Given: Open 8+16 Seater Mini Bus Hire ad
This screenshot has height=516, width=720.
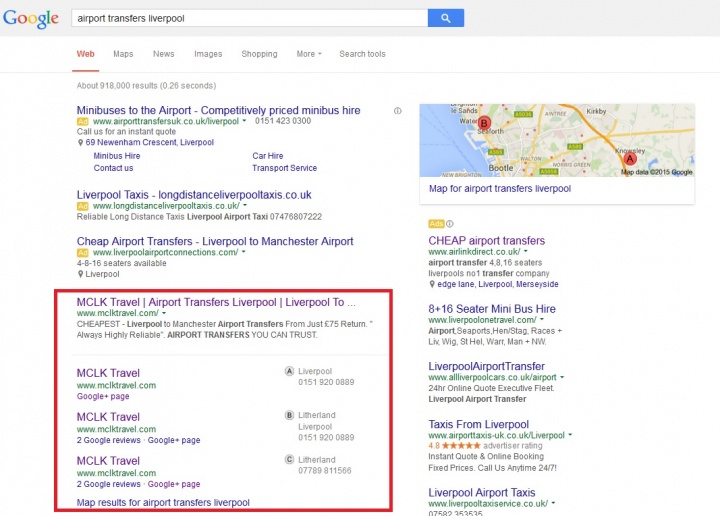Looking at the screenshot, I should point(492,308).
